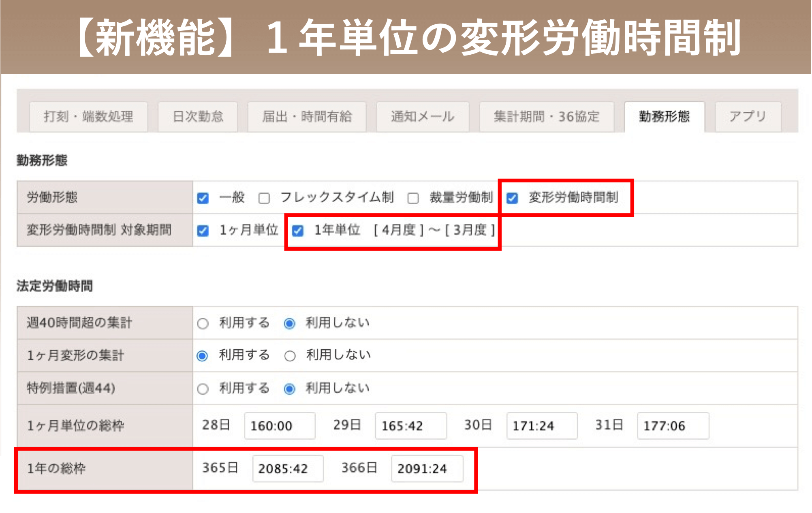The height and width of the screenshot is (513, 812).
Task: Open the 届出・時間有給 tab
Action: [x=307, y=117]
